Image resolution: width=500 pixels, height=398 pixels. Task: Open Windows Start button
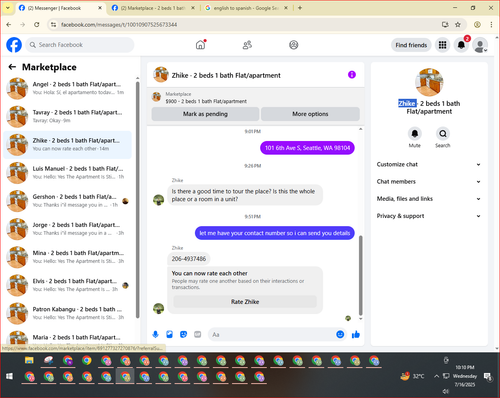(9, 376)
